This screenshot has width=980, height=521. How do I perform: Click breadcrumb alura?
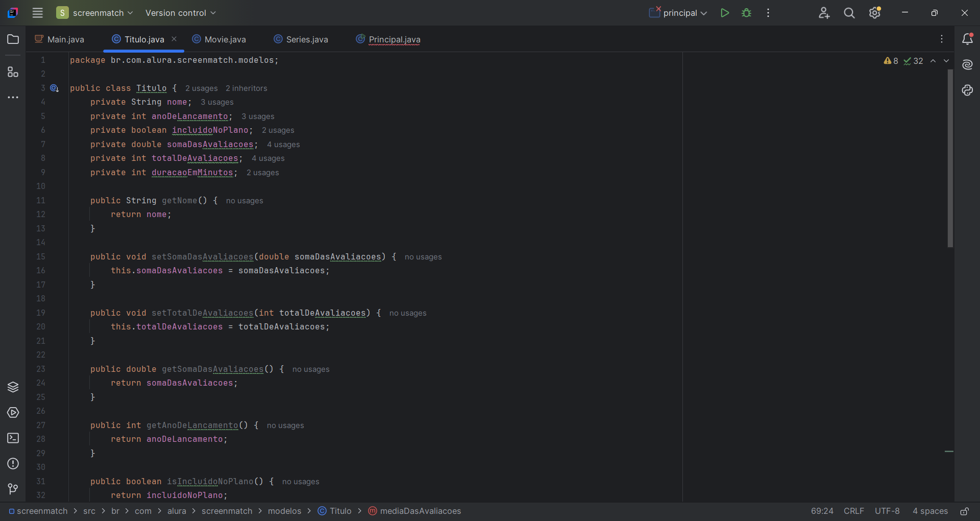click(177, 511)
